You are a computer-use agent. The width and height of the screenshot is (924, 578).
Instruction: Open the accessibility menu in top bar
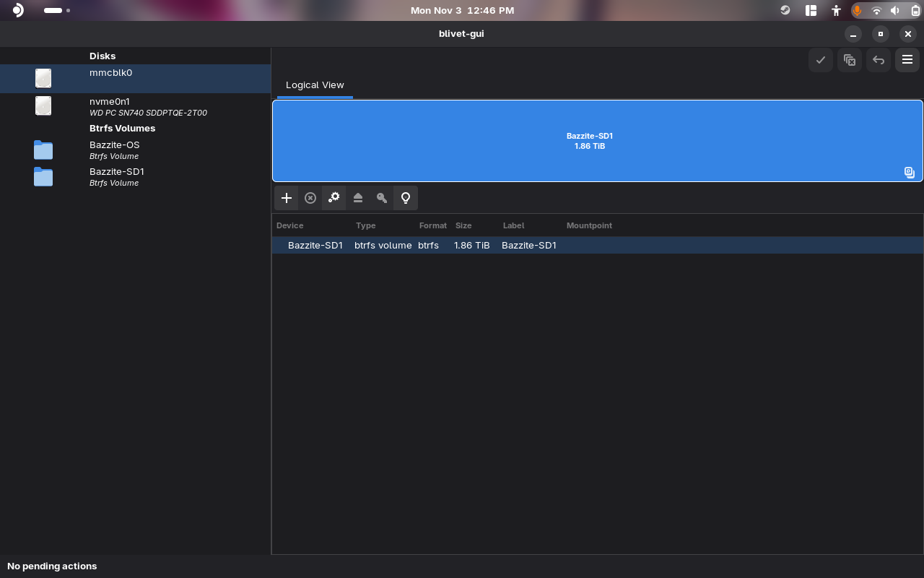(x=836, y=10)
